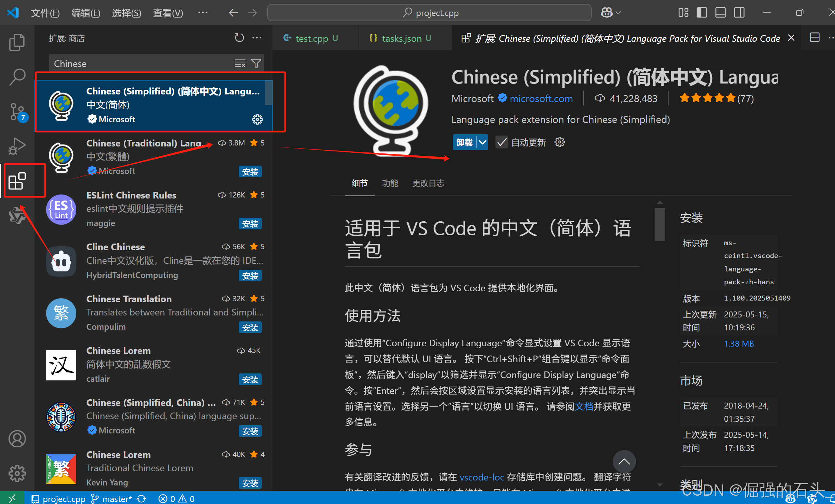Open the hidden menus ellipsis in menu bar
The image size is (835, 504).
(203, 13)
